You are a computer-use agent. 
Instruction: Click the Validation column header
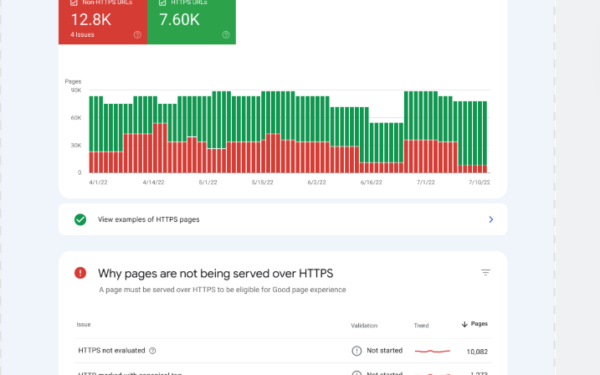pos(364,326)
